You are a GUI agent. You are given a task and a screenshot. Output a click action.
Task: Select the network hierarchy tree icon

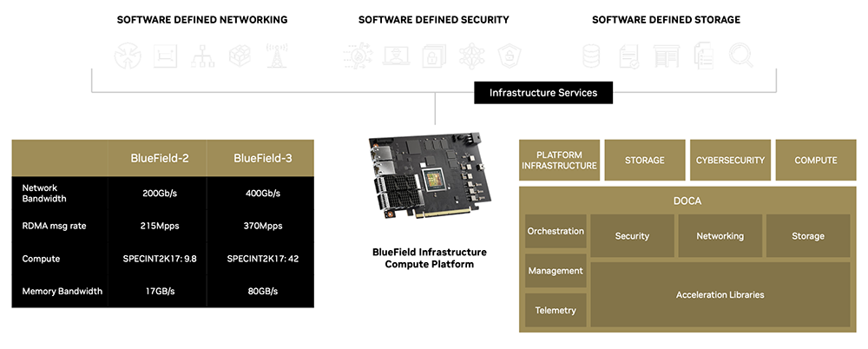[202, 56]
